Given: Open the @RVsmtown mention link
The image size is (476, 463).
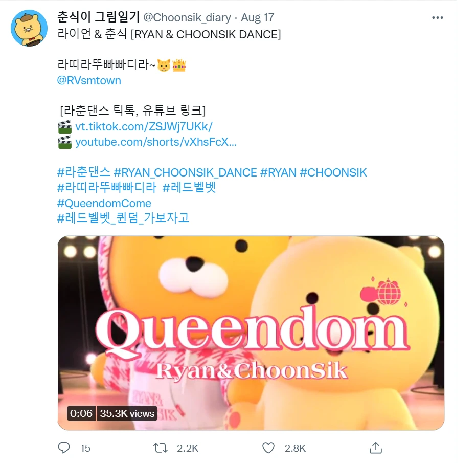Looking at the screenshot, I should tap(89, 80).
